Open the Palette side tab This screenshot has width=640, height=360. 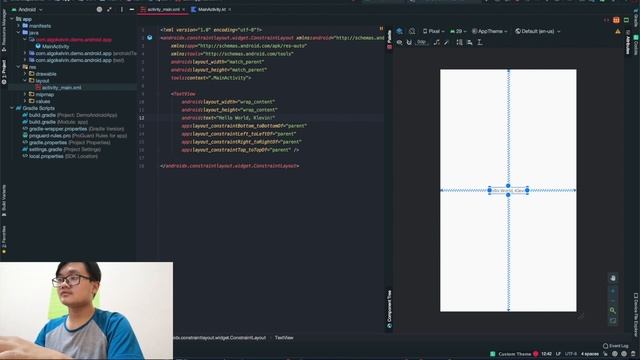(x=389, y=39)
